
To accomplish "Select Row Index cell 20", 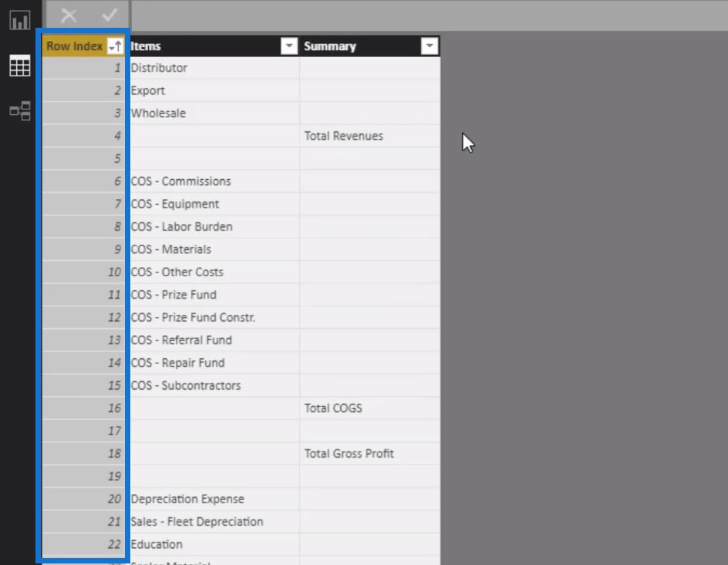I will click(x=83, y=499).
